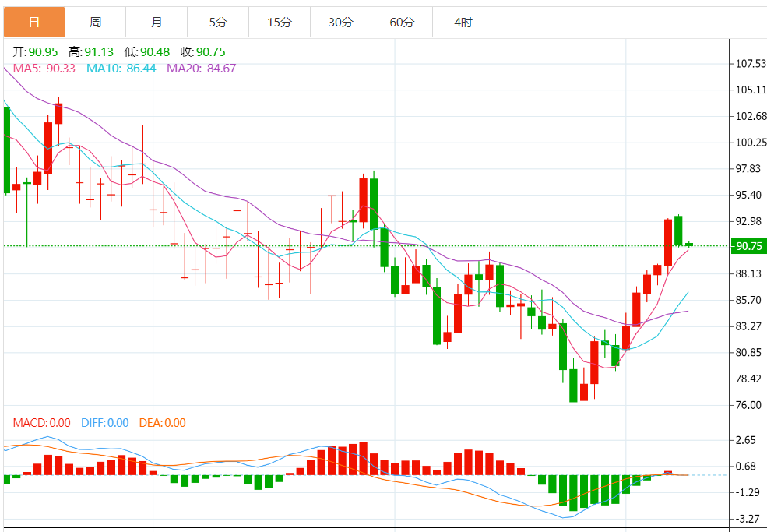Image resolution: width=767 pixels, height=532 pixels.
Task: Click the 92.98 price axis label
Action: [748, 221]
